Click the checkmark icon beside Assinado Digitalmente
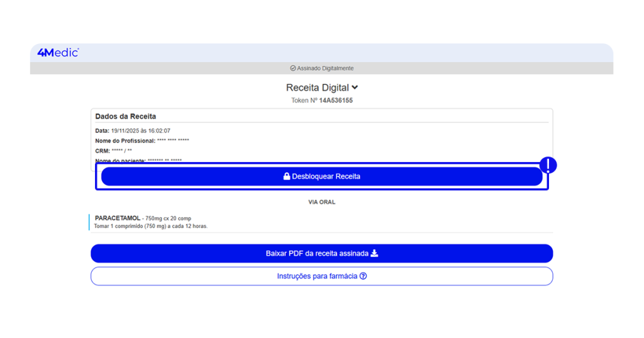 pos(293,68)
